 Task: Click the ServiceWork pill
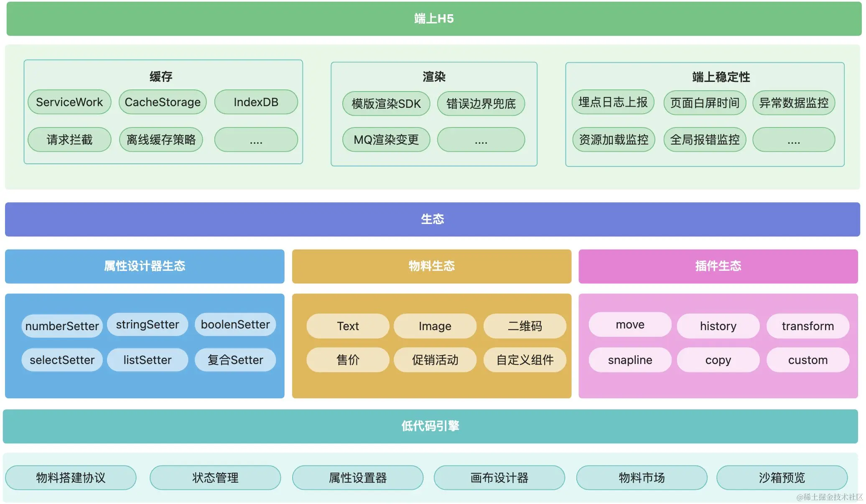(69, 102)
